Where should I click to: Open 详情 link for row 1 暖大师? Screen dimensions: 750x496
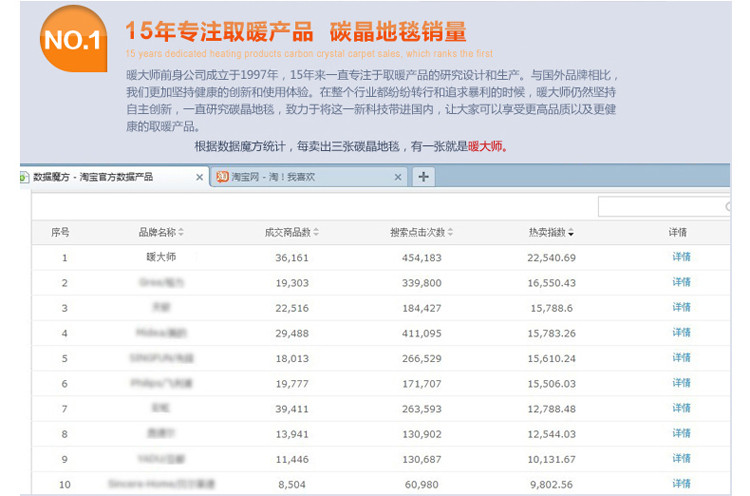point(681,257)
